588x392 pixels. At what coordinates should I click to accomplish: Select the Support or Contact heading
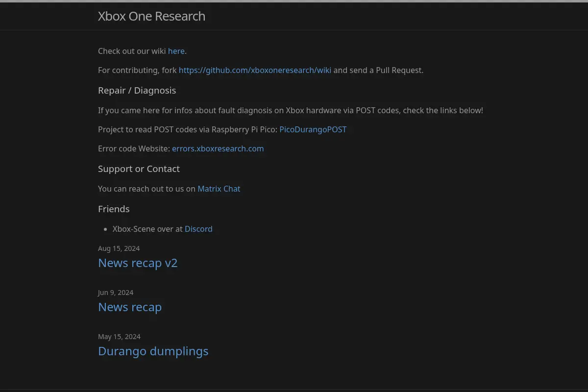[x=139, y=169]
